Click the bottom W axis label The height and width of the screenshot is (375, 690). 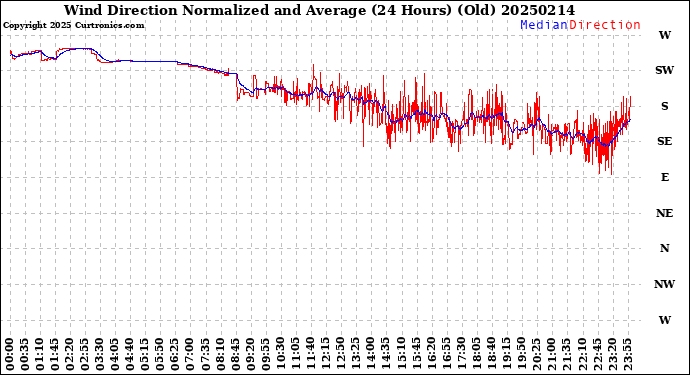tap(664, 320)
